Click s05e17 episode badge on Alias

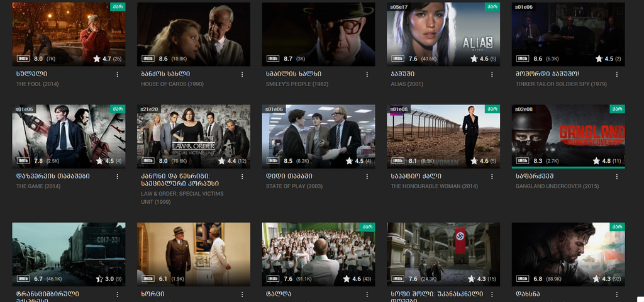tap(398, 6)
